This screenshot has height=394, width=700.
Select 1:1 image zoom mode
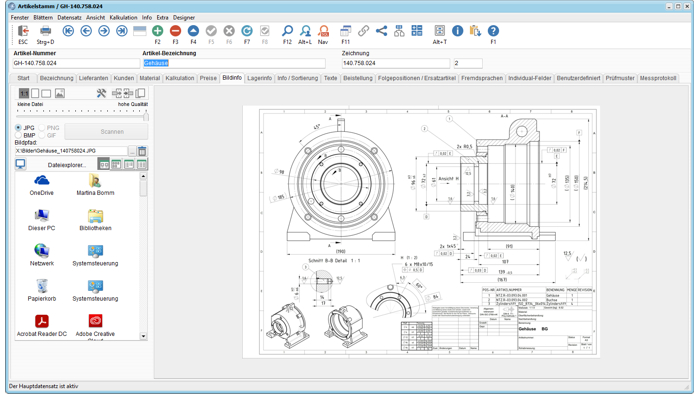pos(24,93)
